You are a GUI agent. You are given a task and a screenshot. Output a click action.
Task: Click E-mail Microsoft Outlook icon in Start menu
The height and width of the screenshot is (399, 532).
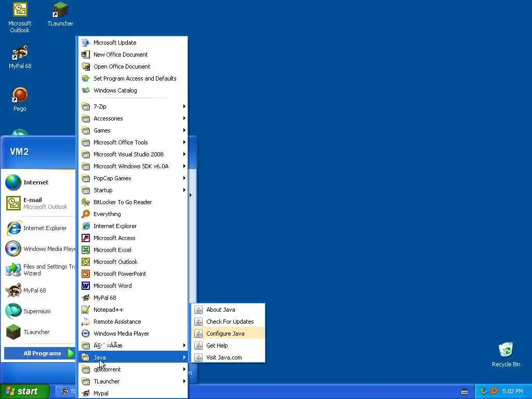pyautogui.click(x=13, y=203)
